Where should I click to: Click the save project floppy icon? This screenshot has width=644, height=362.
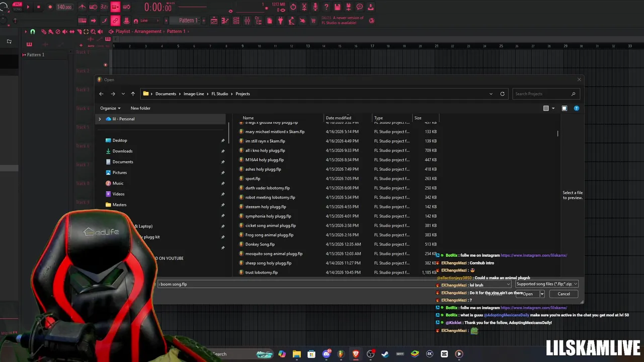click(338, 7)
